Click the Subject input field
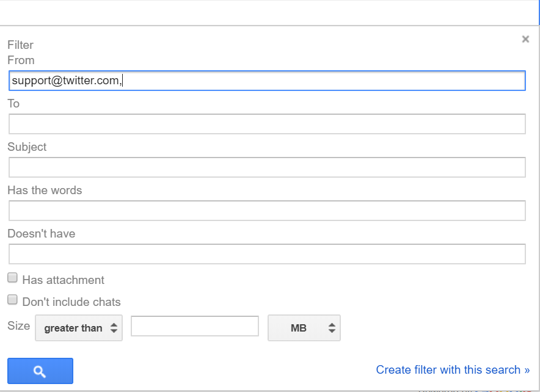 (267, 167)
